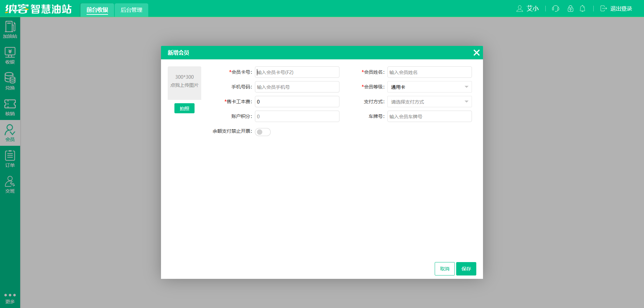Focus the 手机号码 input field
The width and height of the screenshot is (644, 308).
tap(297, 87)
